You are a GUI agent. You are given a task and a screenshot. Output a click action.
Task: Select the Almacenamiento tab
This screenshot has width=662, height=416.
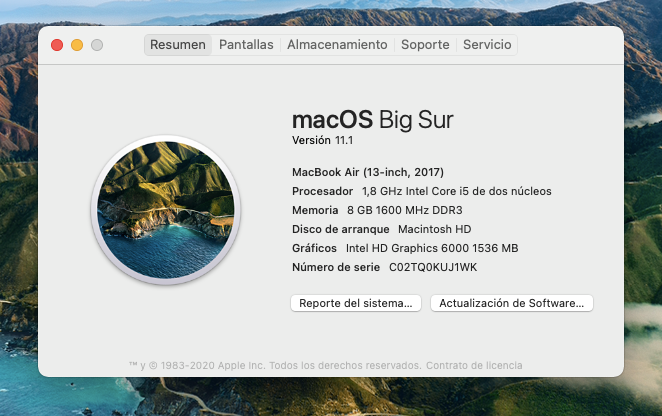pos(337,45)
